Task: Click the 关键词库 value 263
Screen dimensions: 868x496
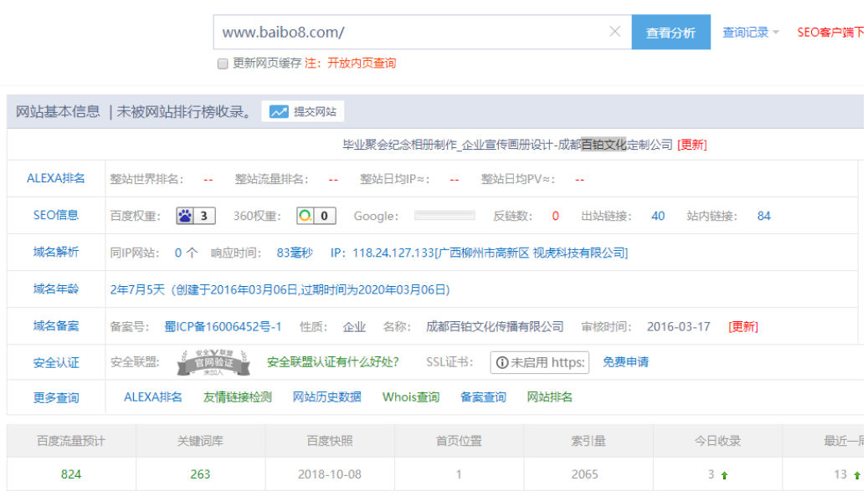Action: [200, 474]
